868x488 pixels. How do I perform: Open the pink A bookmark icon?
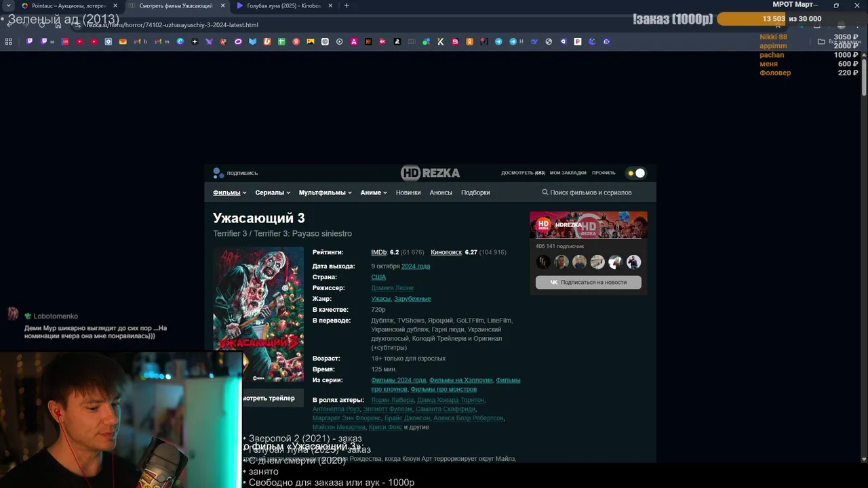[x=354, y=41]
